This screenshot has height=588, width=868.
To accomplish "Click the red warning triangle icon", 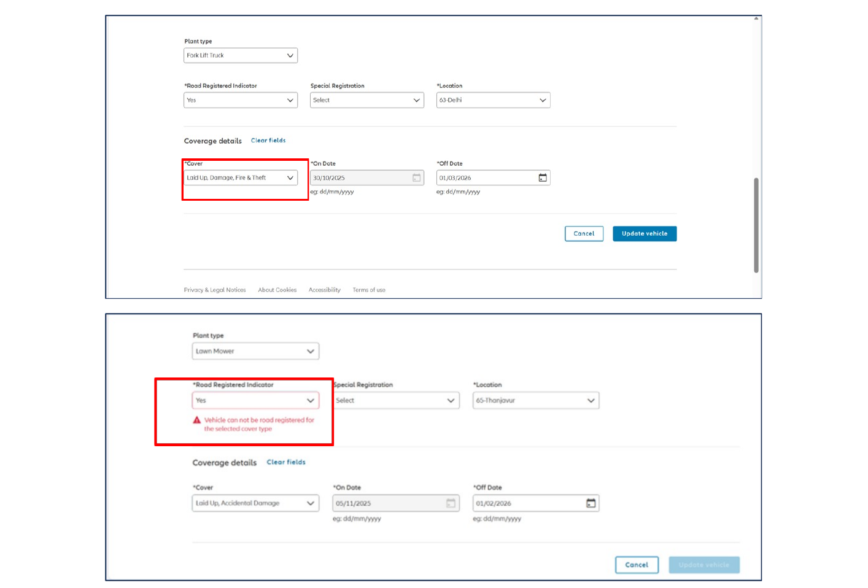I will click(x=197, y=420).
